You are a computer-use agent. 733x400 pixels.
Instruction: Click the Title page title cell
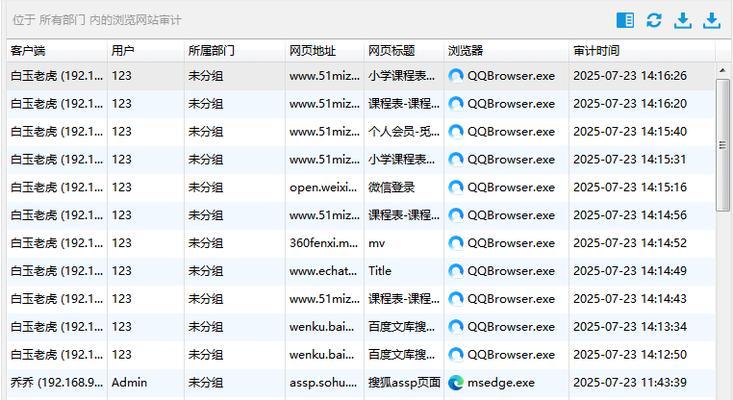pyautogui.click(x=380, y=271)
